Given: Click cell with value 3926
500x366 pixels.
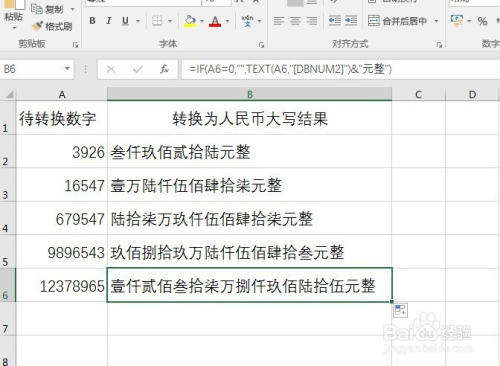Looking at the screenshot, I should (x=62, y=151).
